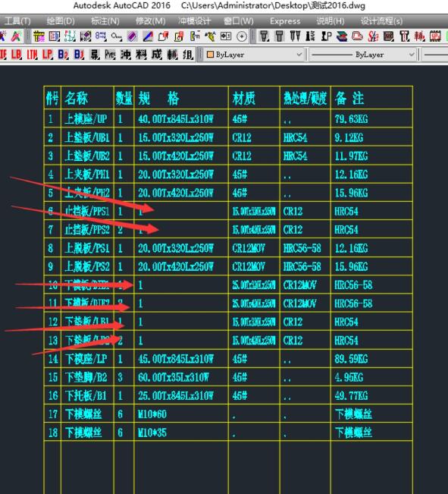
Task: Click the red LTH toolbar icon
Action: pyautogui.click(x=32, y=55)
